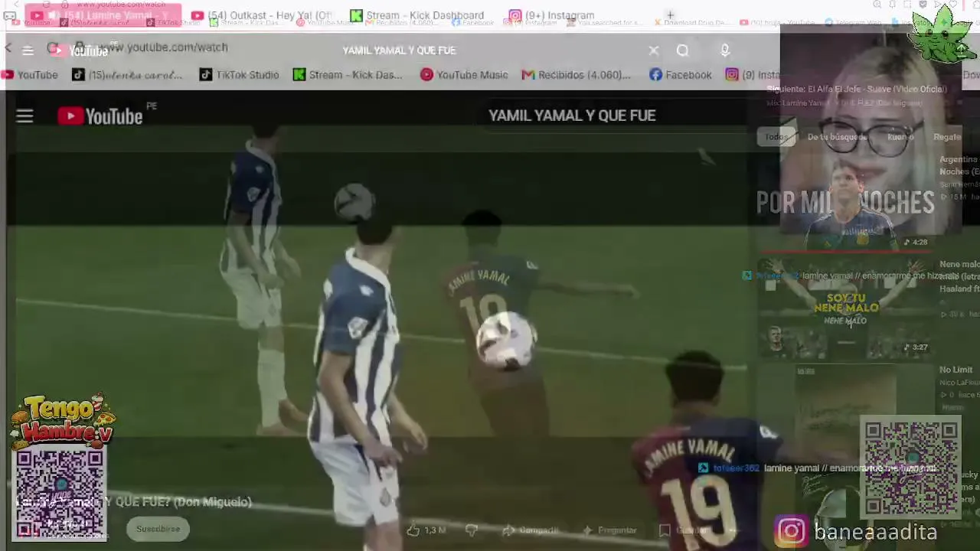The height and width of the screenshot is (551, 980).
Task: Select the De tu búsqueda filter chip
Action: coord(837,137)
